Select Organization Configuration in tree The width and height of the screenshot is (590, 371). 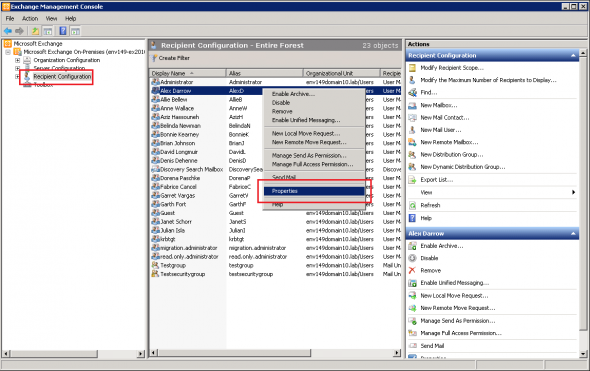point(67,60)
